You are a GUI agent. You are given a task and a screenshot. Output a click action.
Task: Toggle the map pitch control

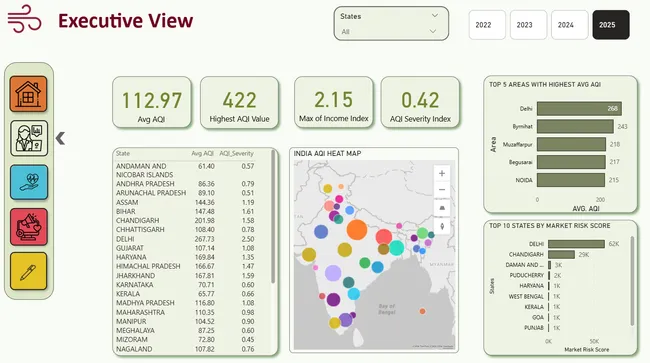point(442,208)
